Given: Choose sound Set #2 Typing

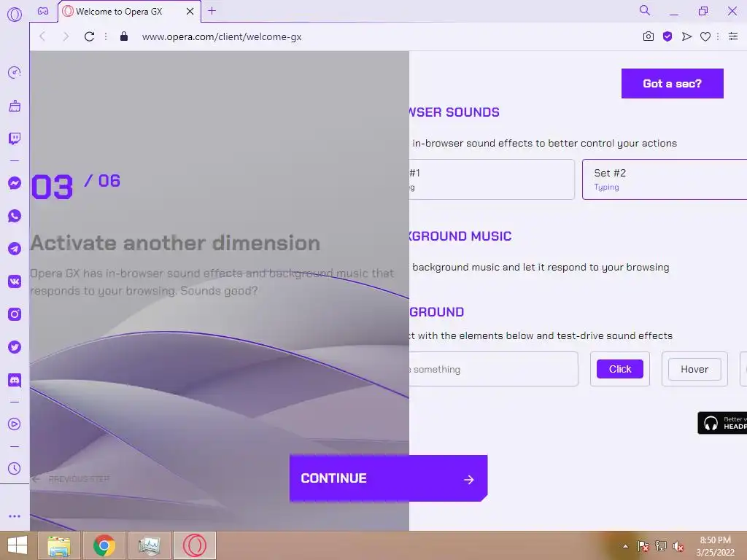Looking at the screenshot, I should [664, 179].
